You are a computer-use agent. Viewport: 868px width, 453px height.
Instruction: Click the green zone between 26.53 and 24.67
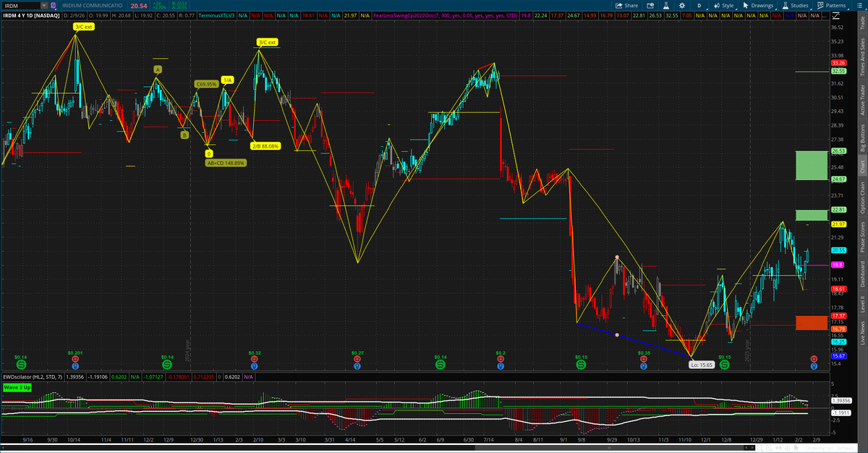point(811,165)
